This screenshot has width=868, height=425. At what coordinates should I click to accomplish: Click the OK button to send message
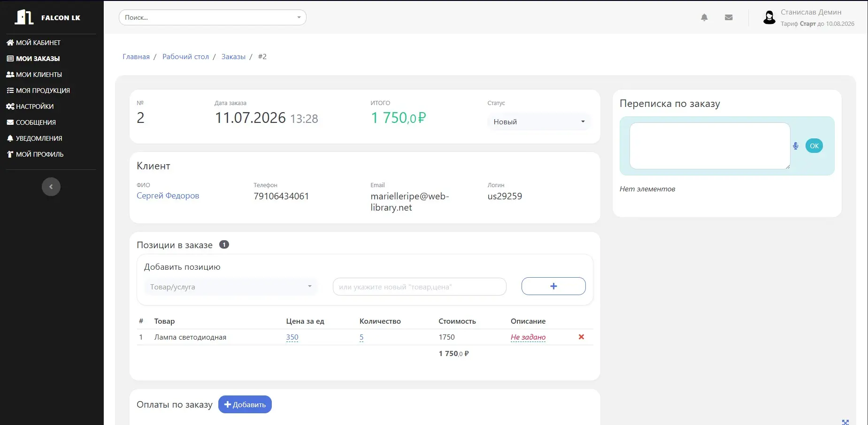814,146
